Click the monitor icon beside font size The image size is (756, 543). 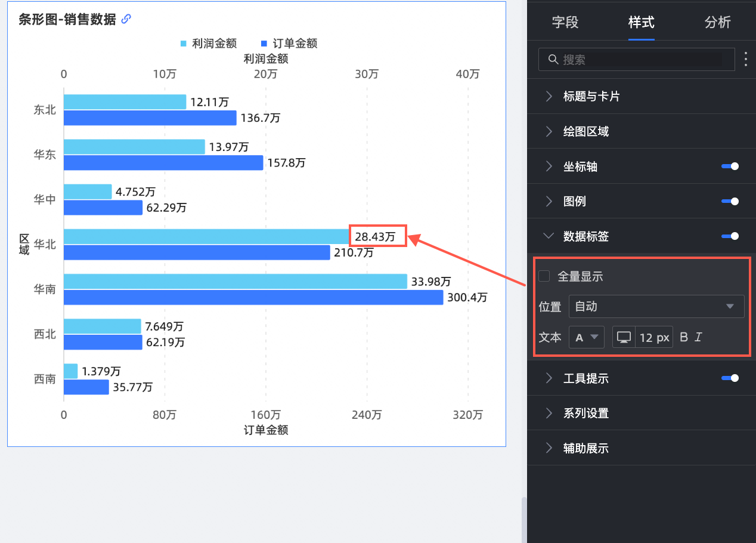pos(624,337)
